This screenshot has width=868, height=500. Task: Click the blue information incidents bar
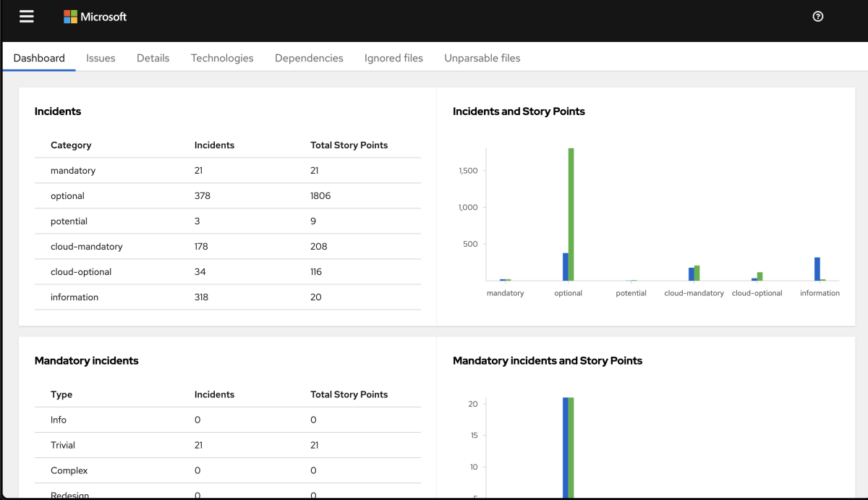click(x=817, y=269)
